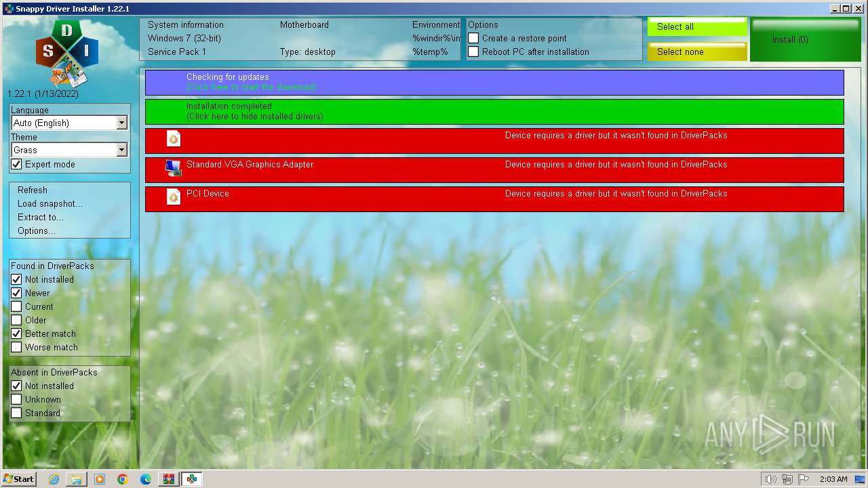Check the Older filter

click(x=16, y=321)
